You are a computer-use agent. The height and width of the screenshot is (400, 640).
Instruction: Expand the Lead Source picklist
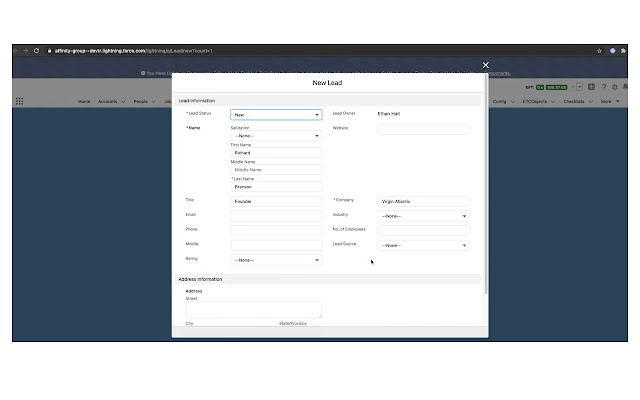[423, 245]
